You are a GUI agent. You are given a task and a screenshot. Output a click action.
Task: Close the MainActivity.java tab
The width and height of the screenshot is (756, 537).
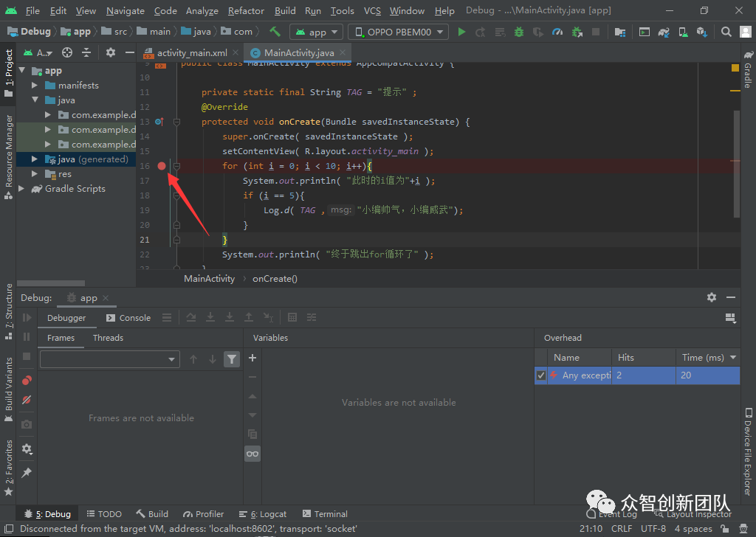pyautogui.click(x=343, y=52)
